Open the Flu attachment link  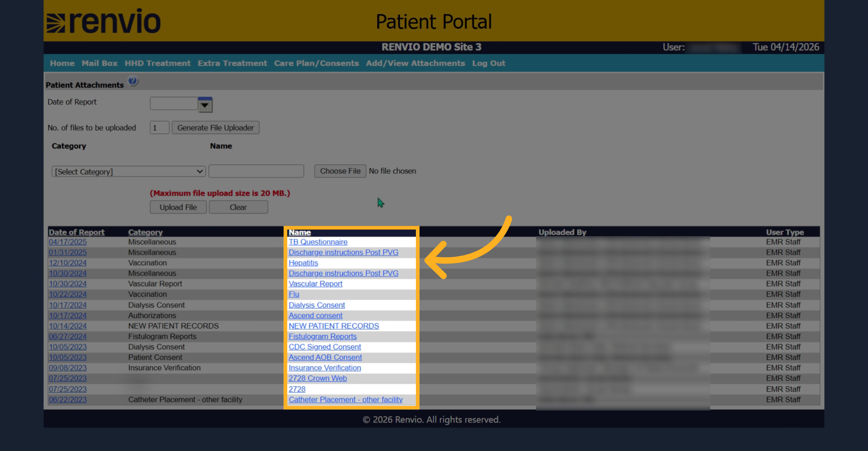point(294,294)
